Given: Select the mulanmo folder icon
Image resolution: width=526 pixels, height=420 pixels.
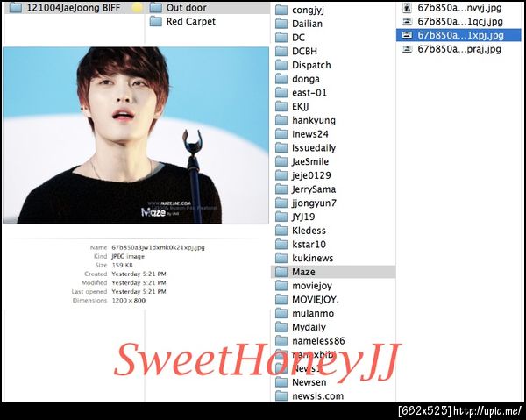Looking at the screenshot, I should point(281,313).
